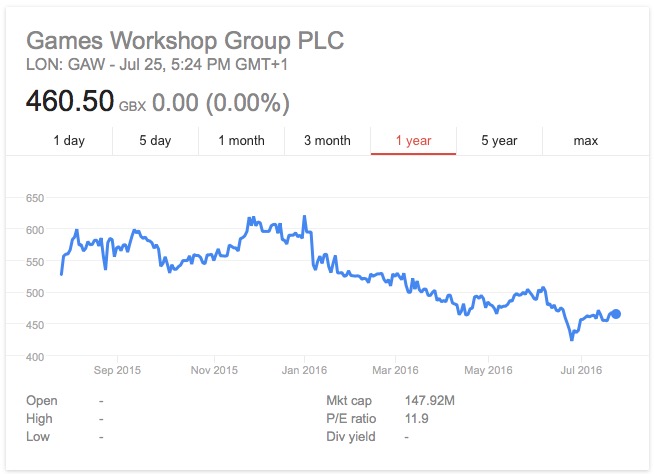Select the 1 day range tab
The width and height of the screenshot is (654, 474).
click(69, 141)
